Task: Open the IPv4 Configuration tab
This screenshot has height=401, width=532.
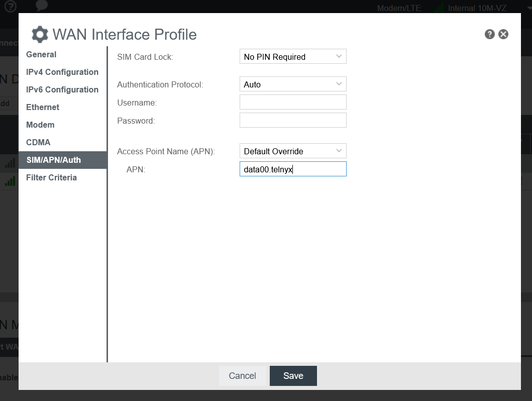Action: click(x=62, y=72)
